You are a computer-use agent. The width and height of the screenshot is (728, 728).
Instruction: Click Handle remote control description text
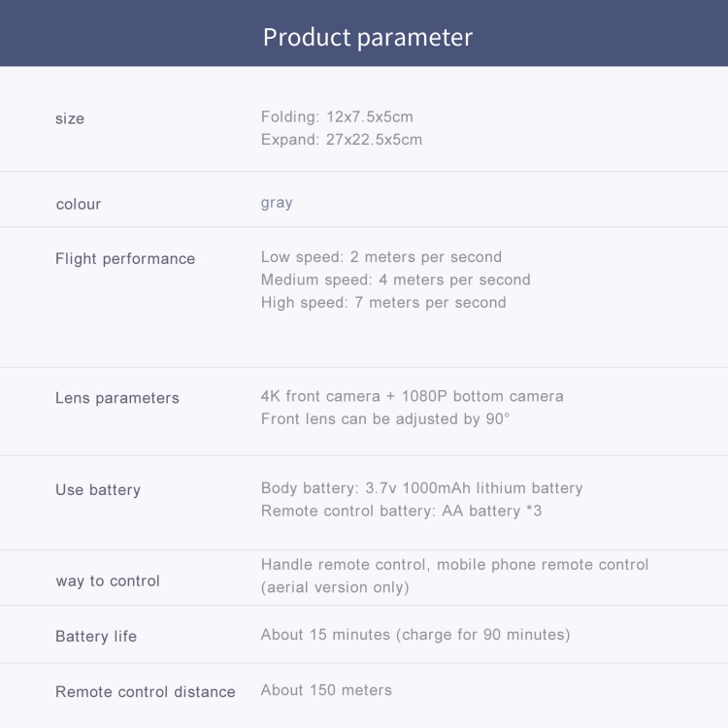(x=454, y=565)
